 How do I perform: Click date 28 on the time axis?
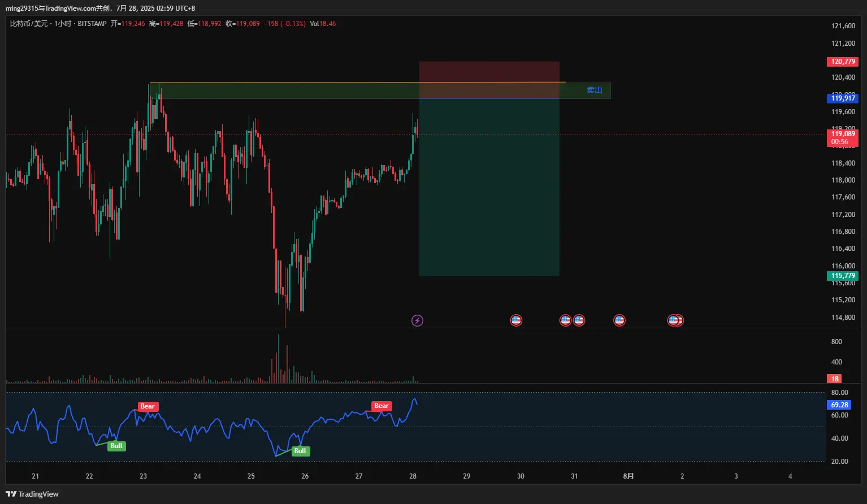(x=413, y=476)
